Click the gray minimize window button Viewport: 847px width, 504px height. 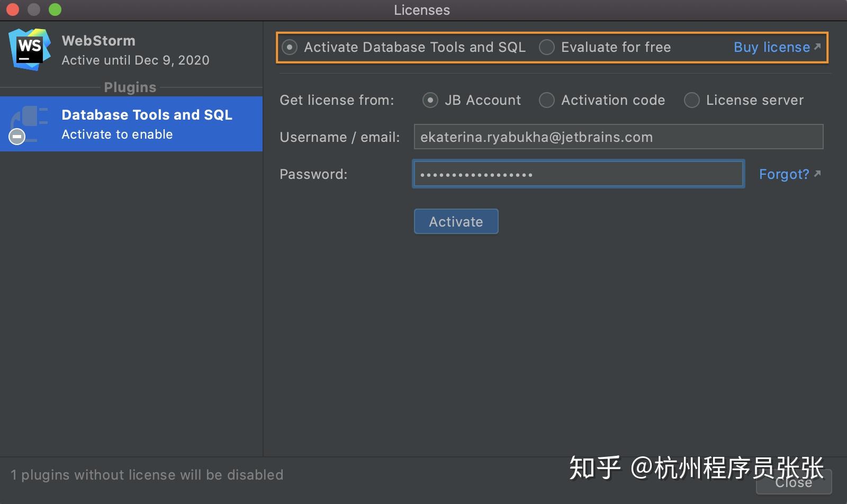pos(34,10)
